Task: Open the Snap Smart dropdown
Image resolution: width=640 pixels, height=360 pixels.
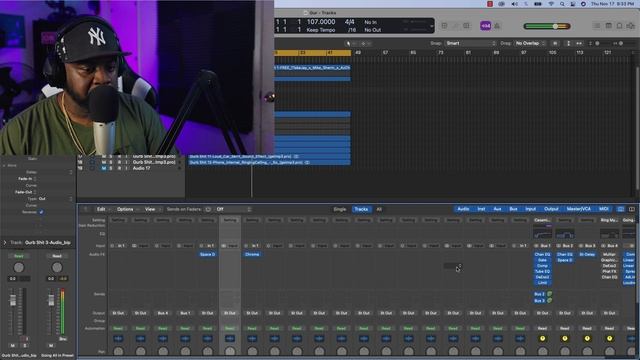Action: pyautogui.click(x=470, y=43)
